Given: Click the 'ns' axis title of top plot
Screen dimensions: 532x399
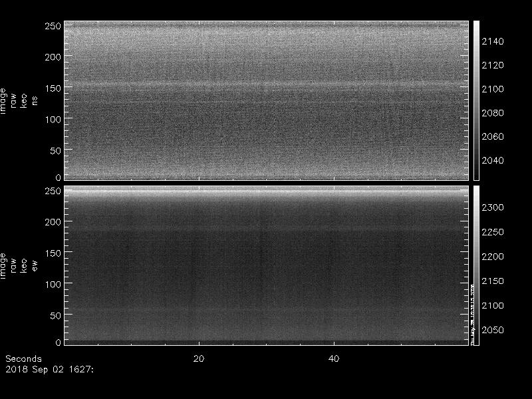Looking at the screenshot, I should (x=35, y=101).
